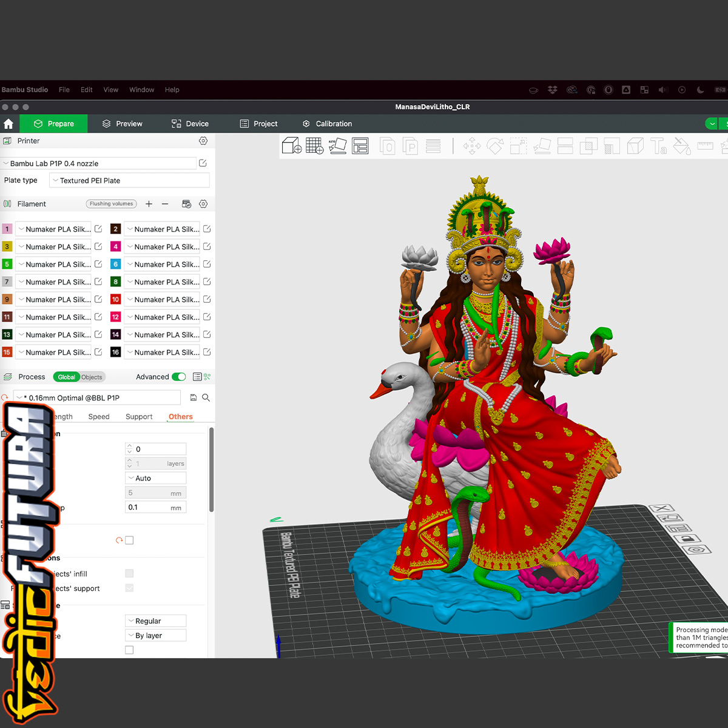
Task: Open the Plate type dropdown
Action: pos(130,180)
